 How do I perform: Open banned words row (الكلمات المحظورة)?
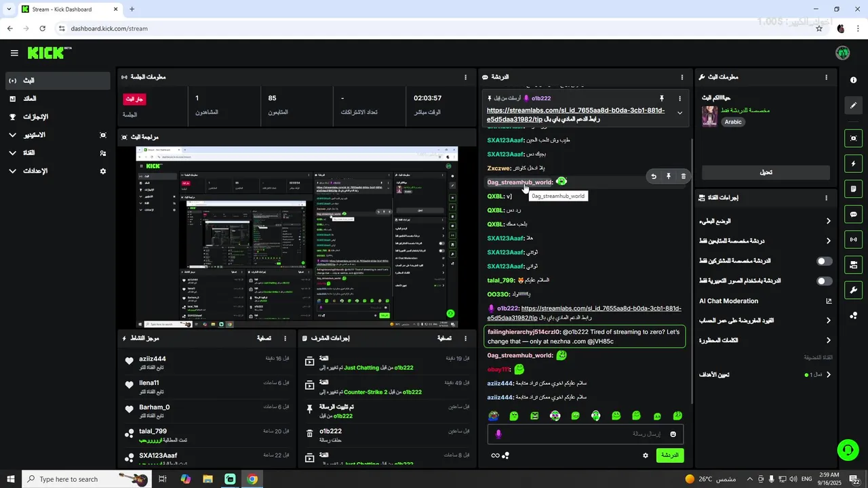[765, 340]
